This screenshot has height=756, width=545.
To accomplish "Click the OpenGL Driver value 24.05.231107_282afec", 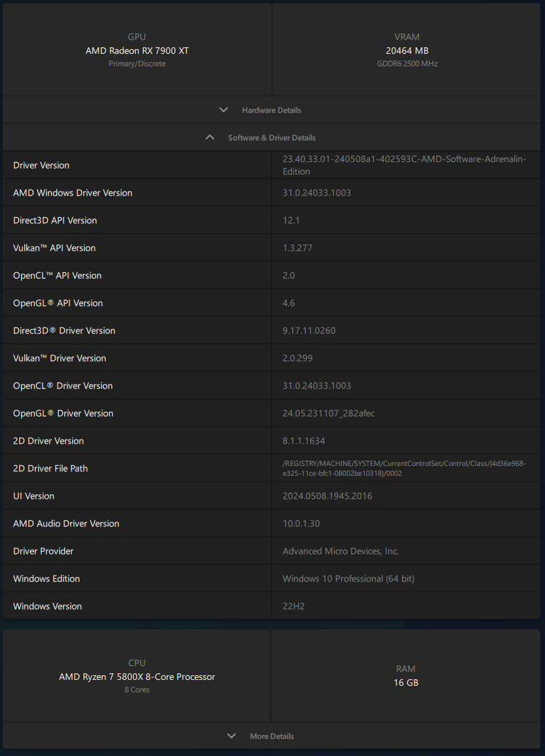I will [329, 413].
